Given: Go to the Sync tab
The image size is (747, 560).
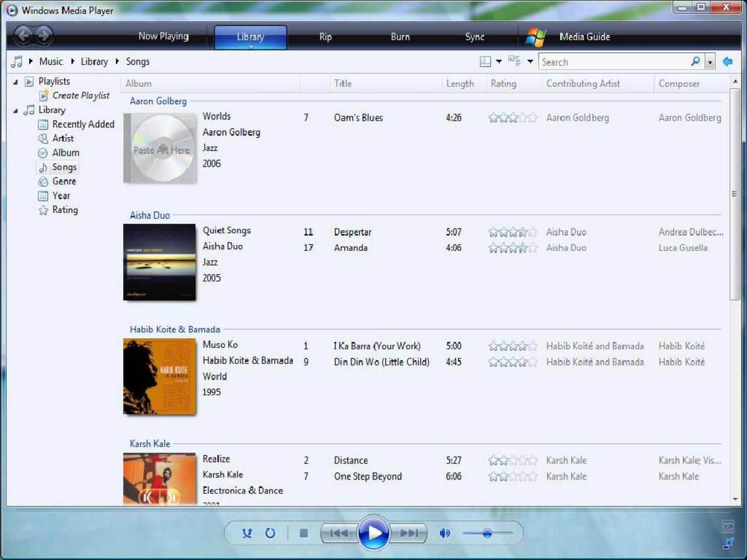Looking at the screenshot, I should [475, 37].
